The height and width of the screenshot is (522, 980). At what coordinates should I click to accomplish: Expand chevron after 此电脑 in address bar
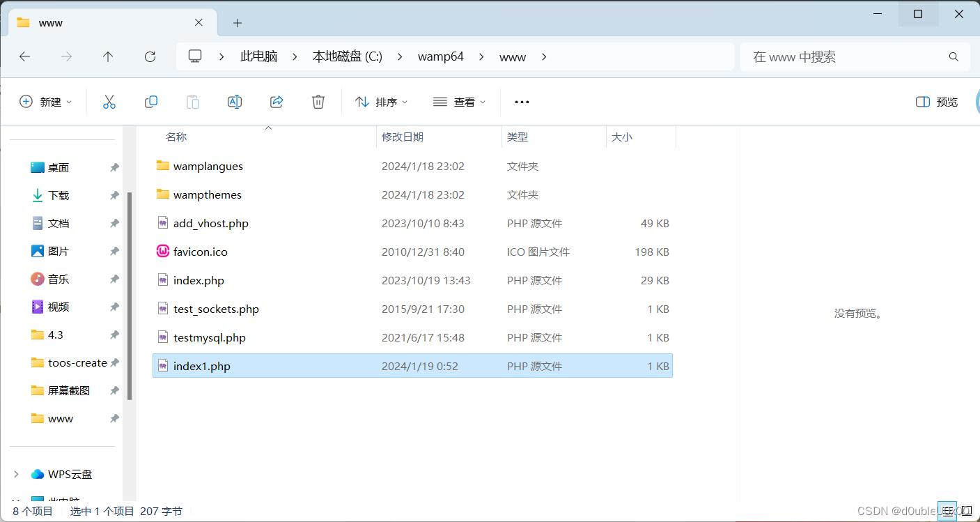(295, 57)
